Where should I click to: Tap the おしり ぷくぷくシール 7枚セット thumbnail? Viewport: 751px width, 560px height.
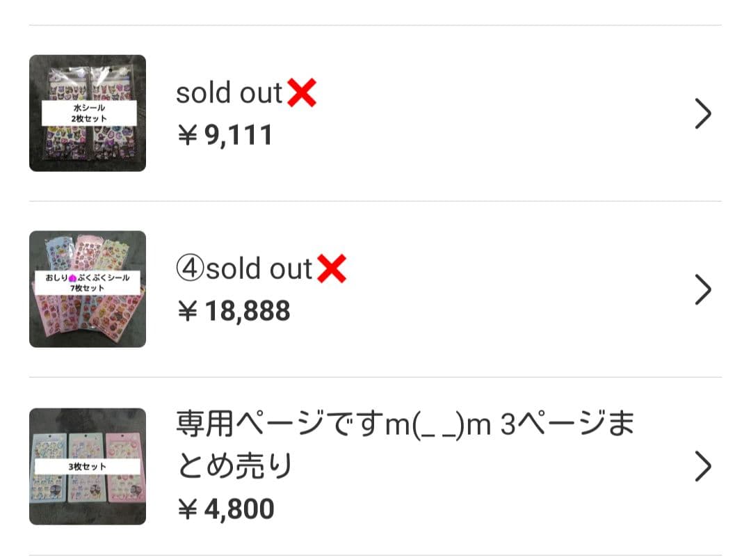87,289
